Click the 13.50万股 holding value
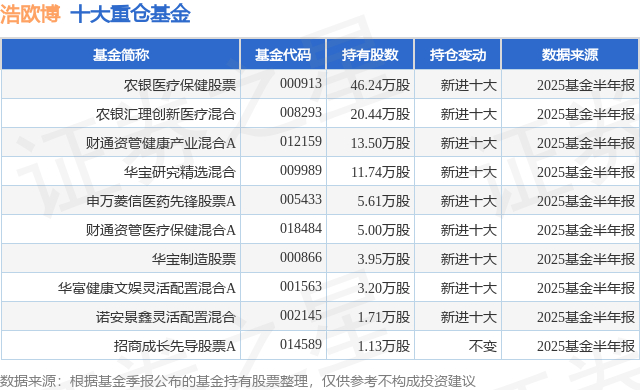 pos(380,143)
